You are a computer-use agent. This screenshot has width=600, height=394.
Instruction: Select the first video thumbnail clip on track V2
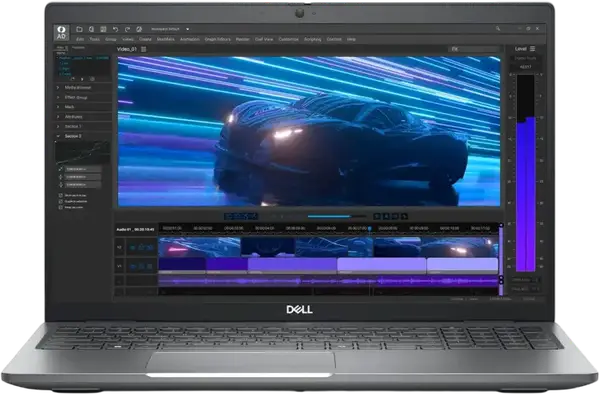199,247
